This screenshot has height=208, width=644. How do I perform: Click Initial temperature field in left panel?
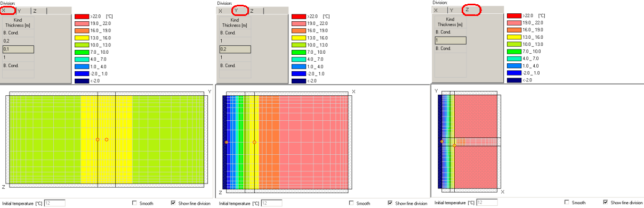54,203
